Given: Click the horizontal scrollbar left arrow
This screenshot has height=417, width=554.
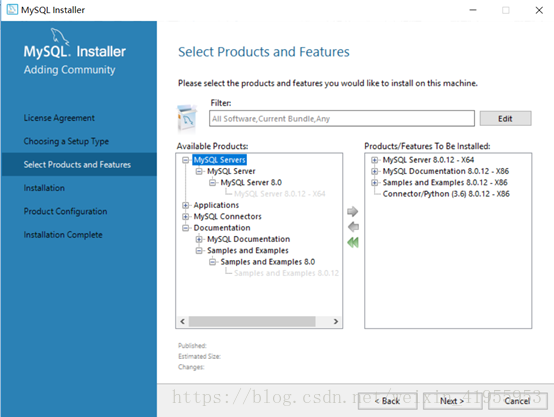Looking at the screenshot, I should (x=182, y=321).
